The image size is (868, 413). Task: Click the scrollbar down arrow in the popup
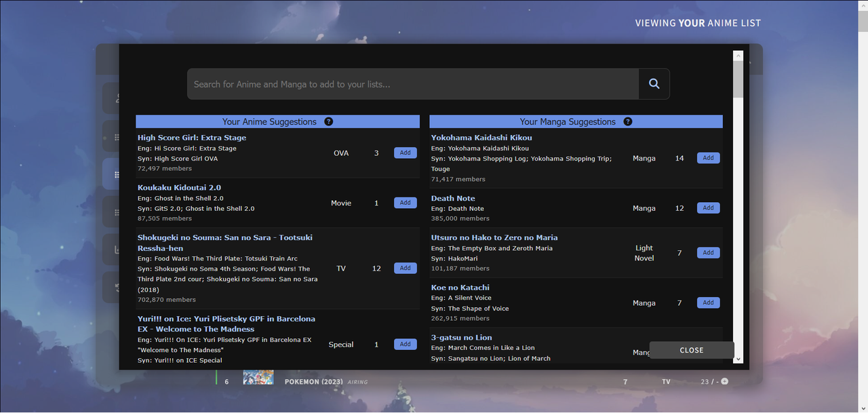pos(738,359)
